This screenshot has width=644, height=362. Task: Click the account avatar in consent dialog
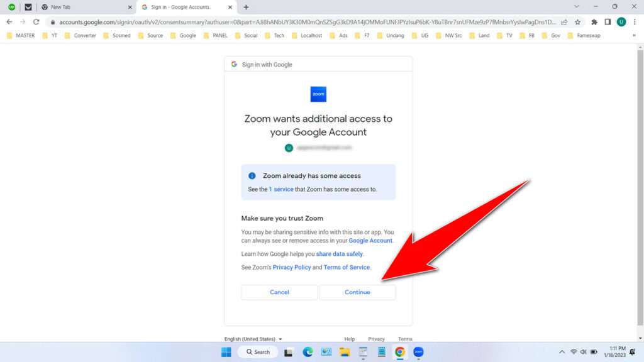click(289, 148)
